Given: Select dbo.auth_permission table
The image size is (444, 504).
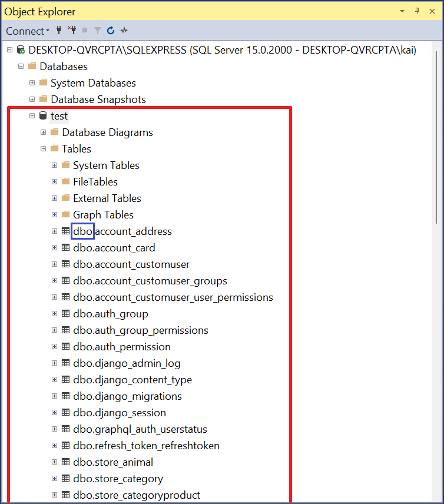Looking at the screenshot, I should coord(122,347).
